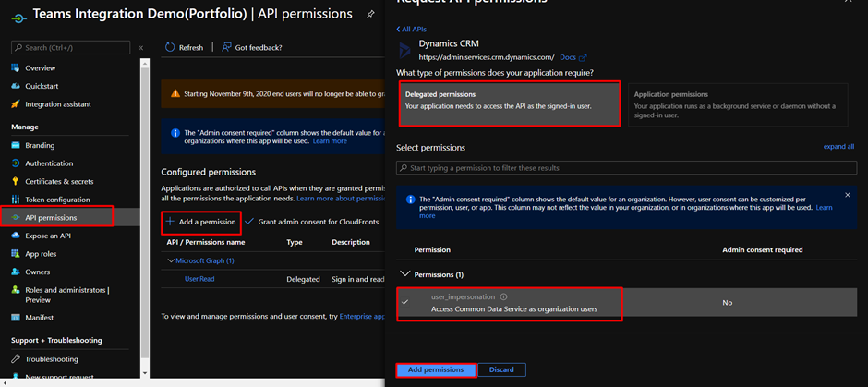The image size is (868, 387).
Task: Click the pin icon beside page title
Action: pos(370,15)
